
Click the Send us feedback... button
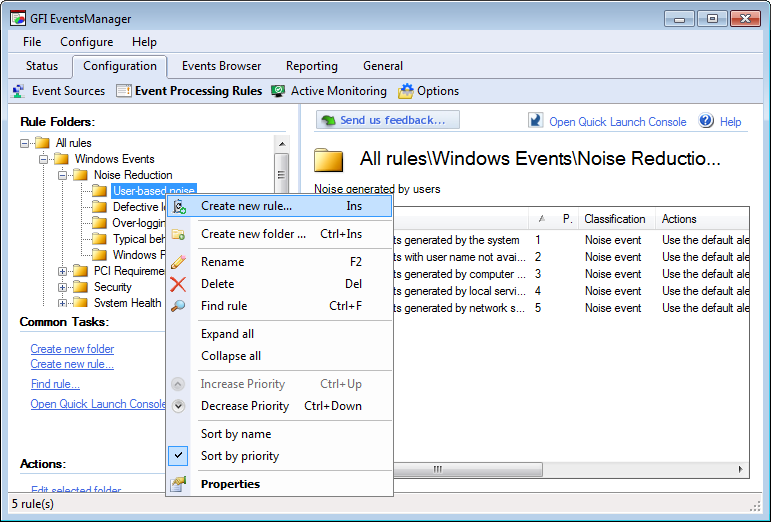[387, 120]
